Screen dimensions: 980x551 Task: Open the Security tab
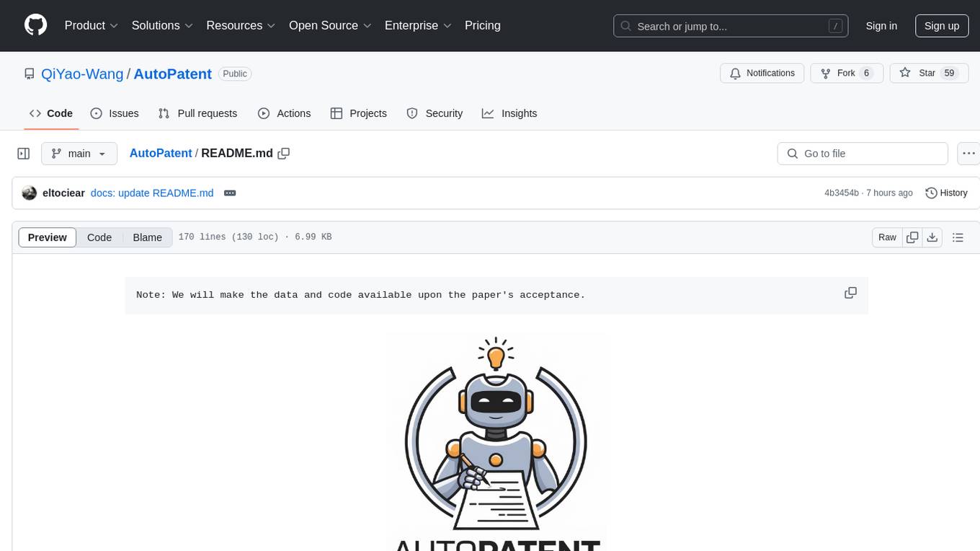click(435, 113)
